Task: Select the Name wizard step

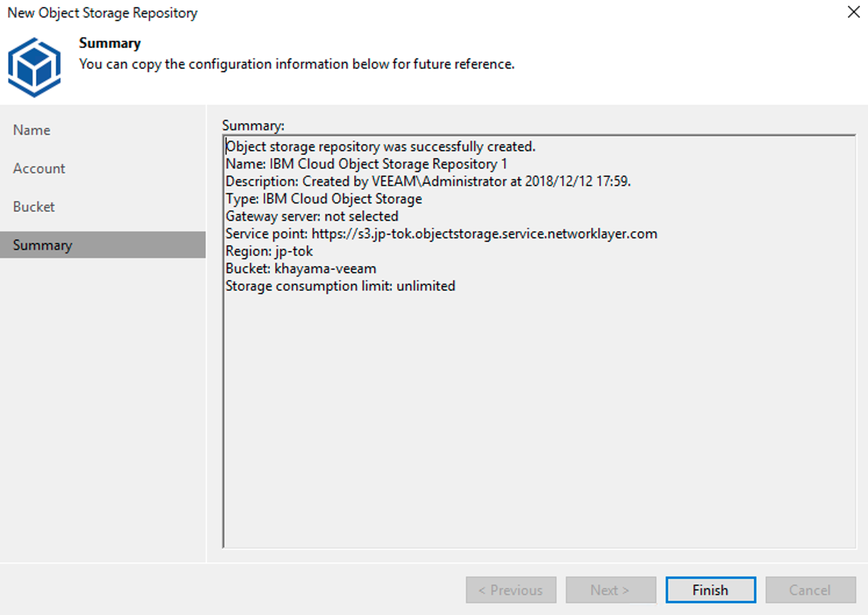Action: click(103, 130)
